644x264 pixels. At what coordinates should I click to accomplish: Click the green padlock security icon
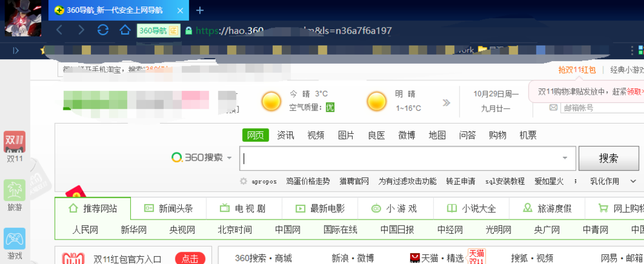188,30
